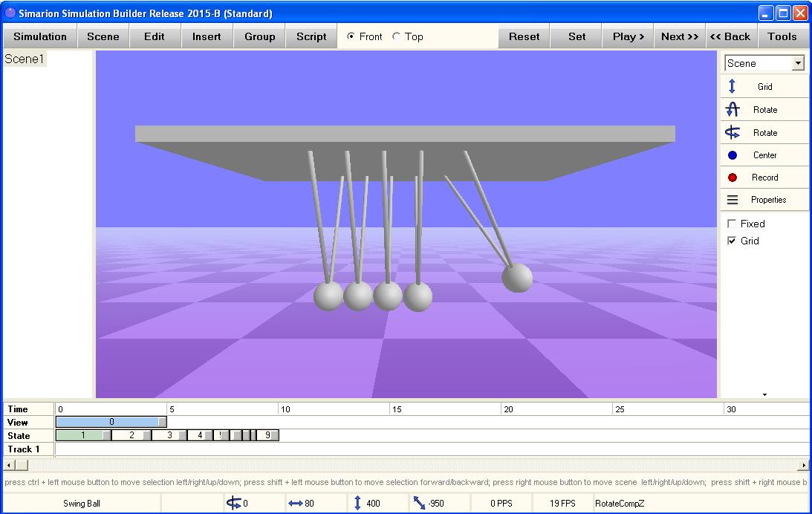The image size is (812, 514).
Task: Click the Record icon with red dot
Action: (x=764, y=177)
